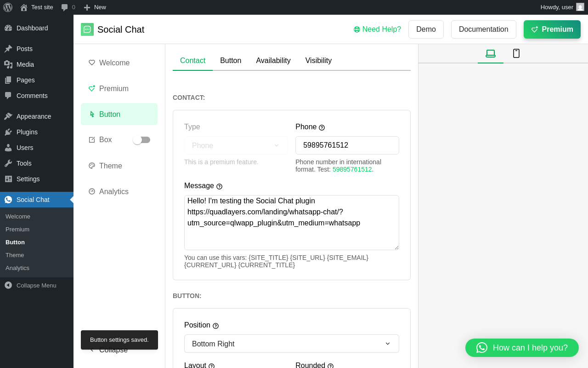The height and width of the screenshot is (368, 588).
Task: Click the Phone number input field
Action: (347, 145)
